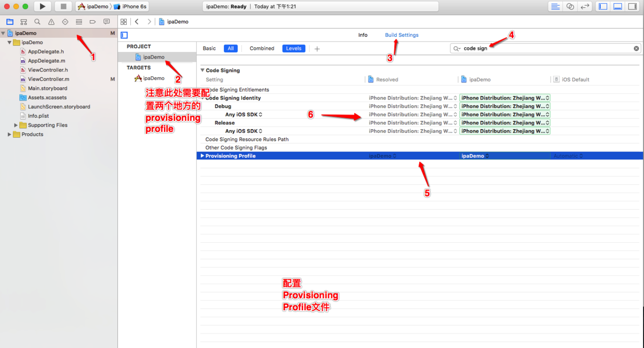Go forward in editor history
The width and height of the screenshot is (644, 348).
click(x=149, y=22)
